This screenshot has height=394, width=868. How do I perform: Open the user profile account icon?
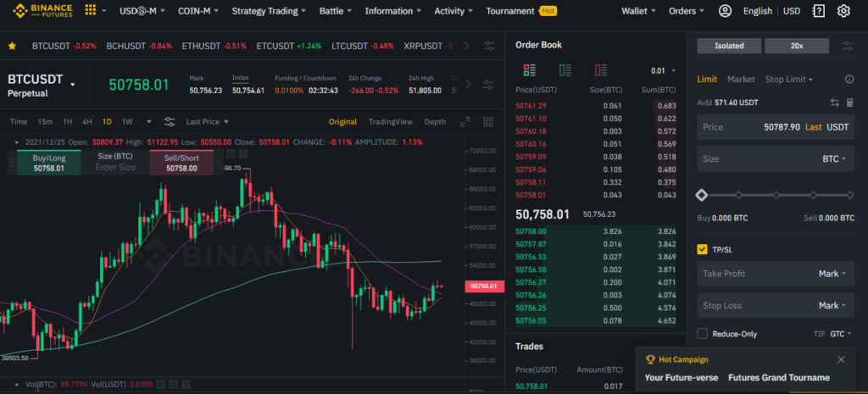point(725,10)
